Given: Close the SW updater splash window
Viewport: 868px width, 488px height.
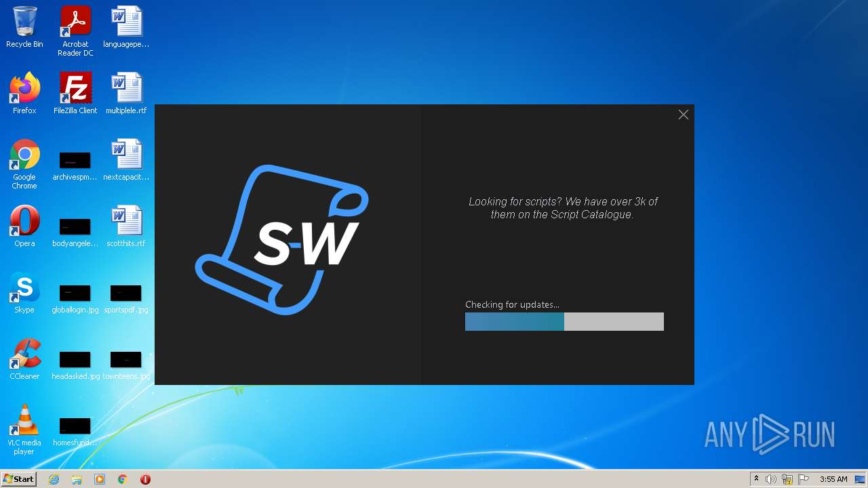Looking at the screenshot, I should point(684,115).
